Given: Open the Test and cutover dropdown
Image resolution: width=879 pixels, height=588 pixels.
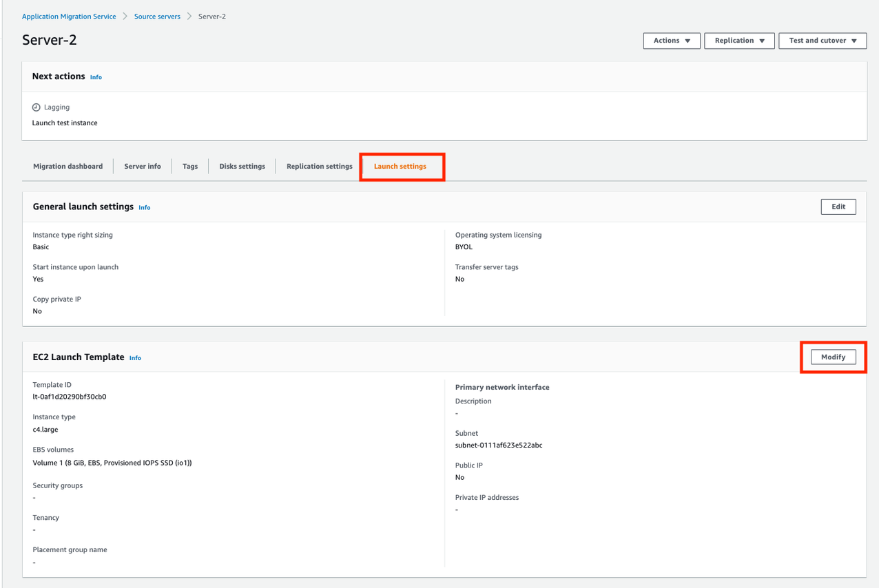Looking at the screenshot, I should pyautogui.click(x=823, y=41).
